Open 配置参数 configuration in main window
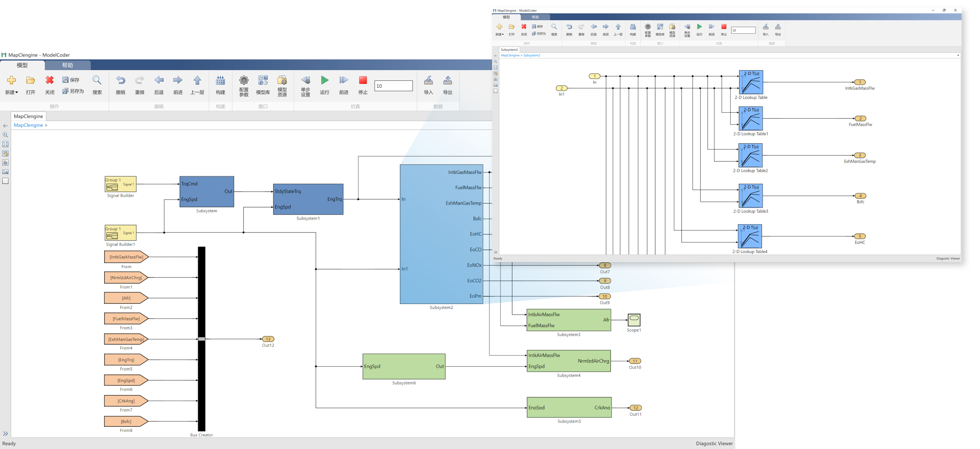Viewport: 980px width, 449px height. pos(244,86)
